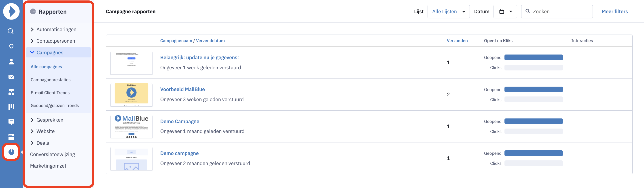Select Campagneprestaties menu item
644x188 pixels.
51,80
